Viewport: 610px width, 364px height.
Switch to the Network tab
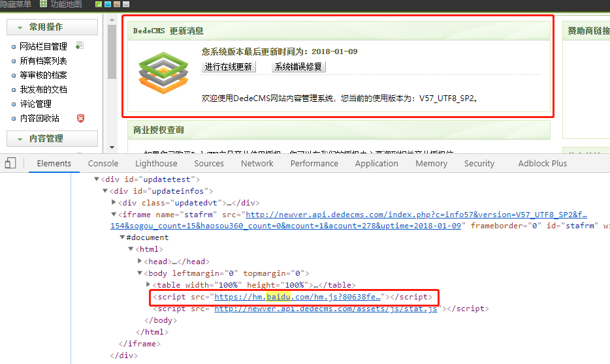[257, 164]
